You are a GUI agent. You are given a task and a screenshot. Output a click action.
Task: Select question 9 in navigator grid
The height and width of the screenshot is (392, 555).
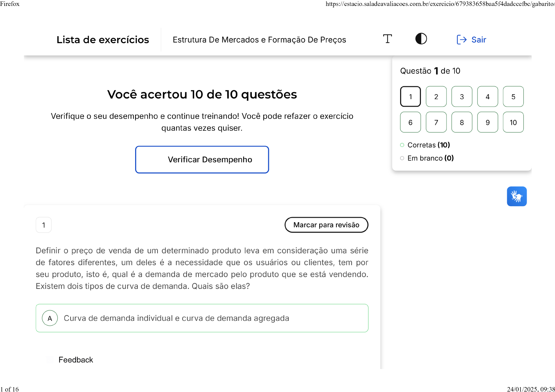[x=487, y=122]
